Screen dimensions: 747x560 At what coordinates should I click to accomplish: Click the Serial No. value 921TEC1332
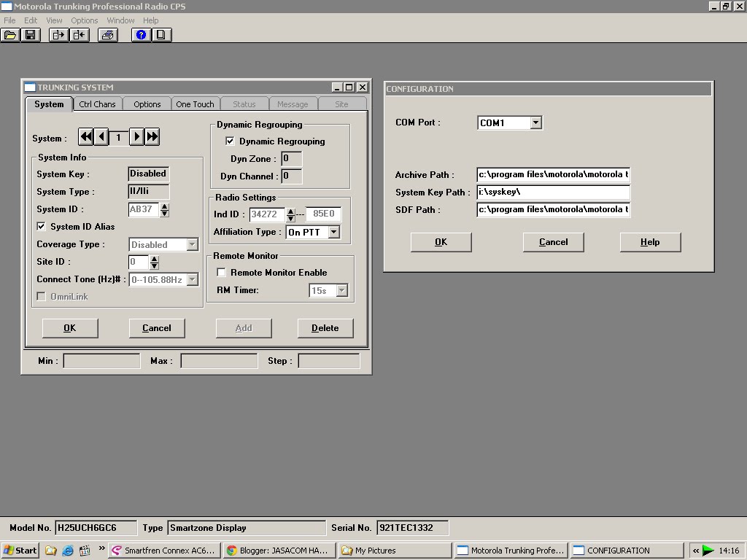(412, 528)
